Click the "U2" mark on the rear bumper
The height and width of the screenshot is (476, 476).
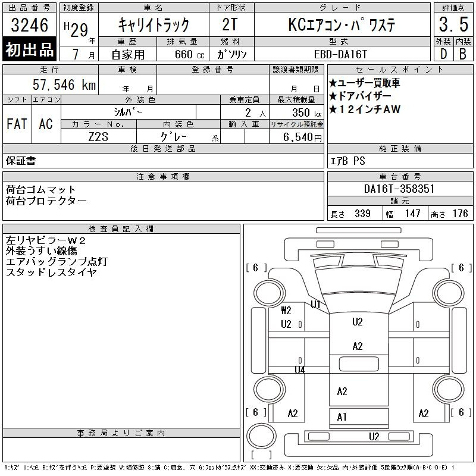pos(374,437)
